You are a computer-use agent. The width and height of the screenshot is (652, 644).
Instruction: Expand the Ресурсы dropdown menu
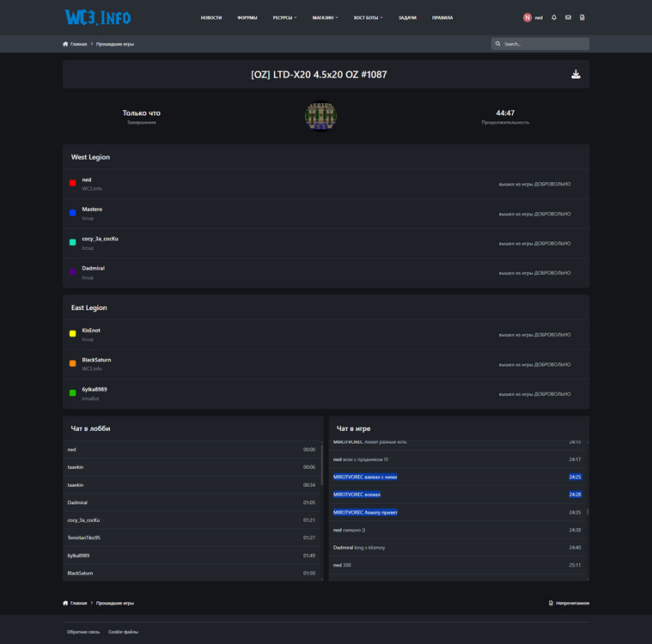click(x=284, y=17)
